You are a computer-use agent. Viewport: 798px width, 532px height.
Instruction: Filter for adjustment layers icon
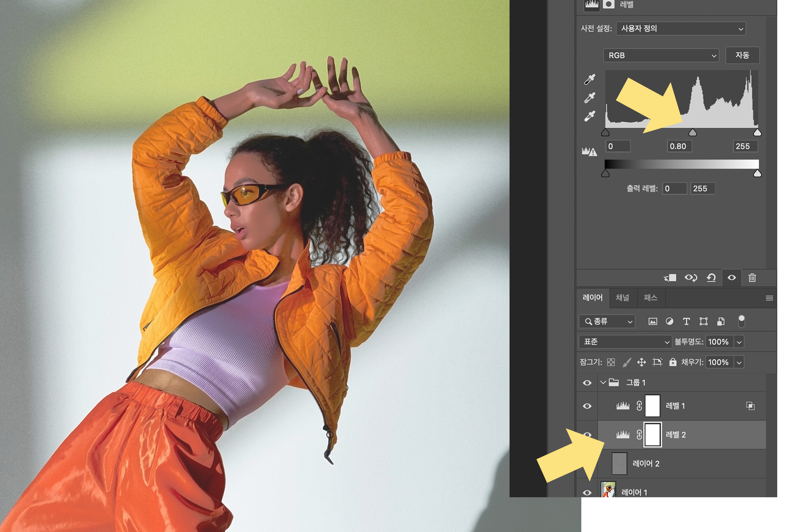[x=670, y=321]
